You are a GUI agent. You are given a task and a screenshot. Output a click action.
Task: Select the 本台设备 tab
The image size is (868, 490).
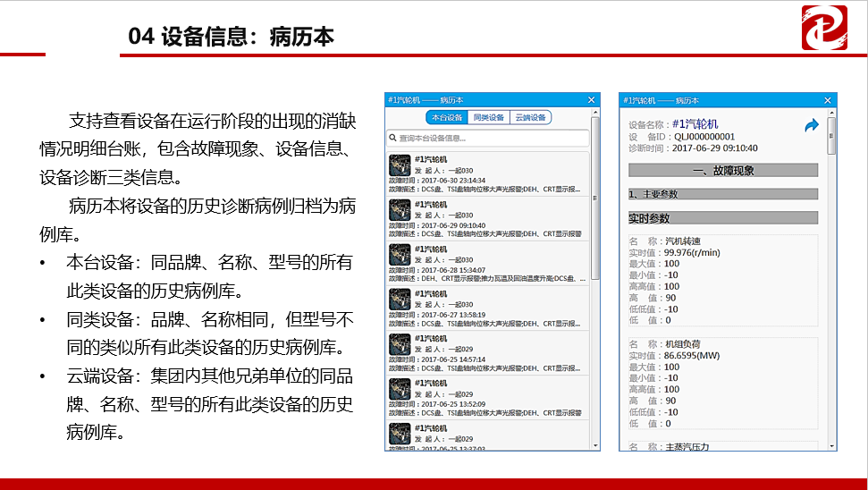click(447, 117)
